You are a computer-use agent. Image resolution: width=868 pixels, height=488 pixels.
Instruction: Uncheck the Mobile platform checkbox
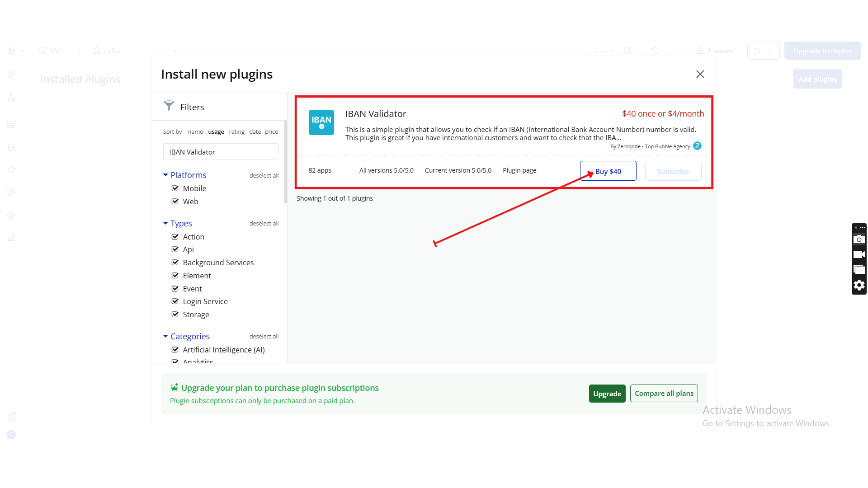175,188
